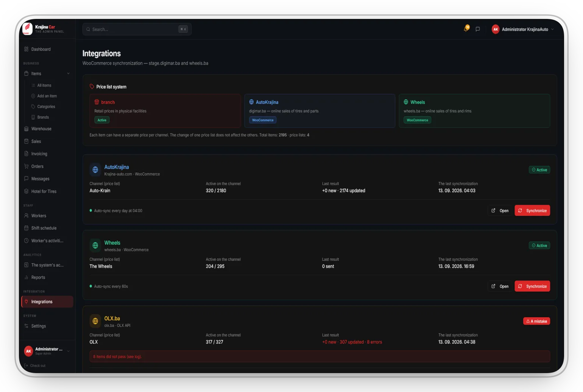Click the Search input field
This screenshot has width=583, height=392.
click(137, 29)
